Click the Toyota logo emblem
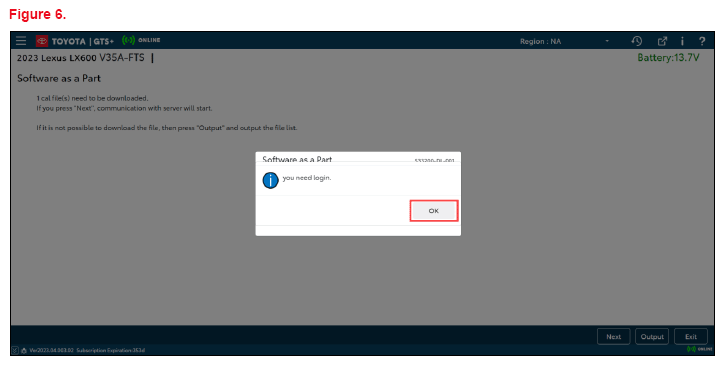Viewport: 724px width, 365px height. pos(42,41)
